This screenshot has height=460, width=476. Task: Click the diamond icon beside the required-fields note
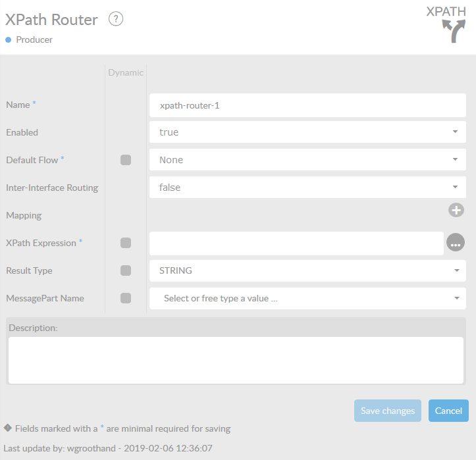pyautogui.click(x=8, y=428)
